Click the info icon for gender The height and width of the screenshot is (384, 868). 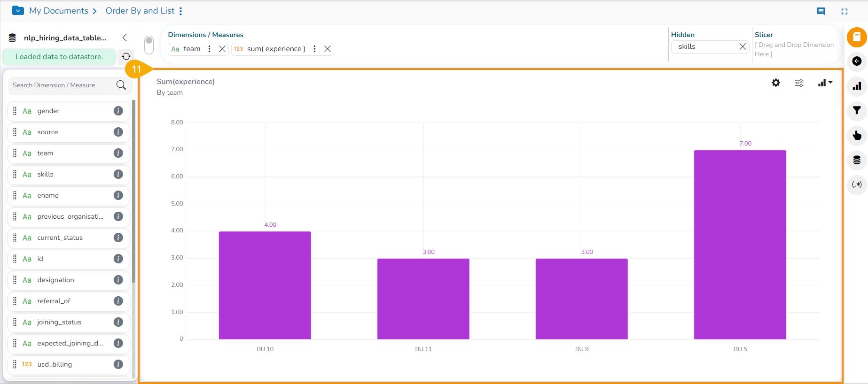pyautogui.click(x=118, y=111)
